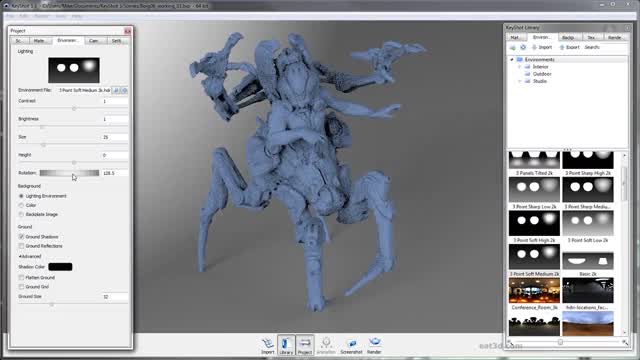Select the Outdoor folder in Library tree

tap(542, 74)
